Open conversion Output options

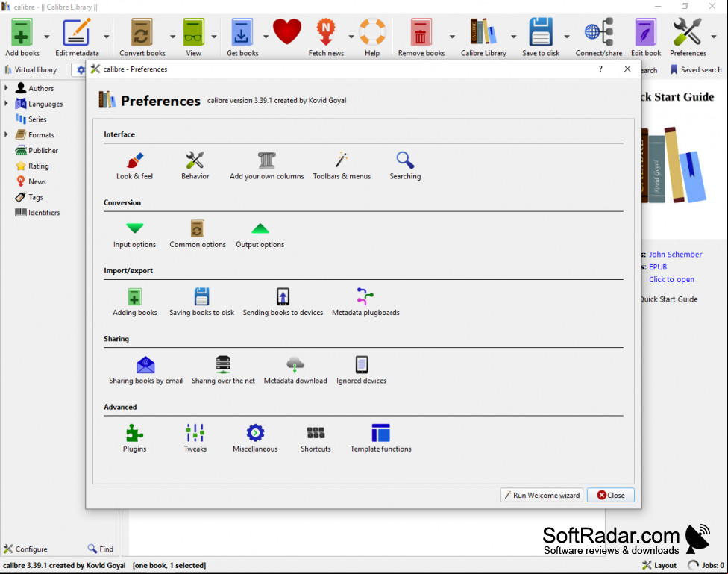click(x=260, y=234)
